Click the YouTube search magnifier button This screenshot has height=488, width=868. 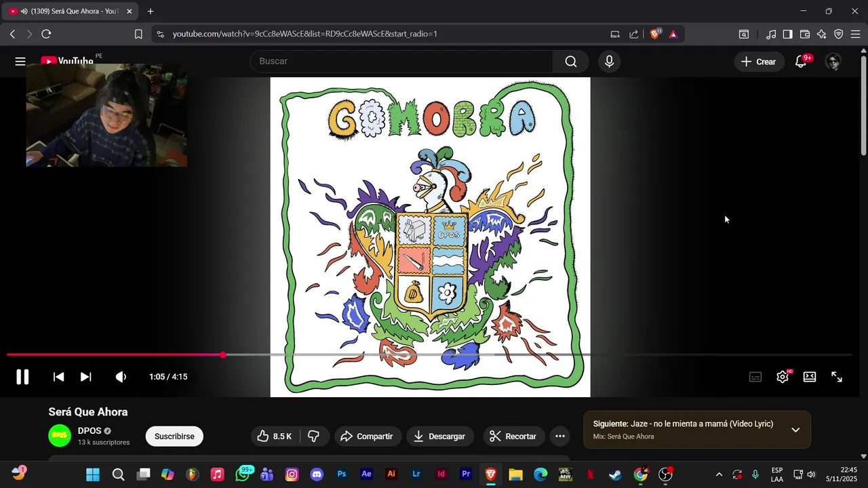pyautogui.click(x=571, y=62)
